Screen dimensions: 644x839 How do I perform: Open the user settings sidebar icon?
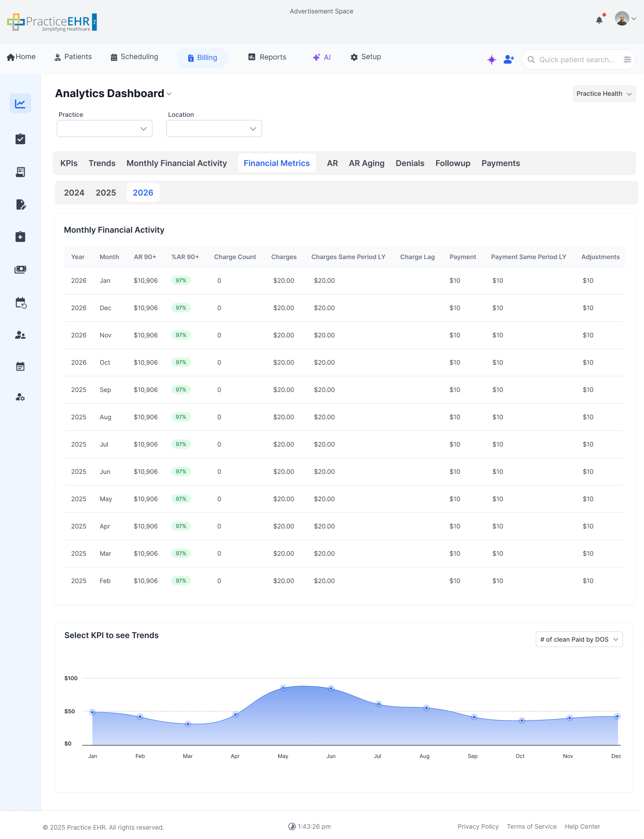coord(20,397)
